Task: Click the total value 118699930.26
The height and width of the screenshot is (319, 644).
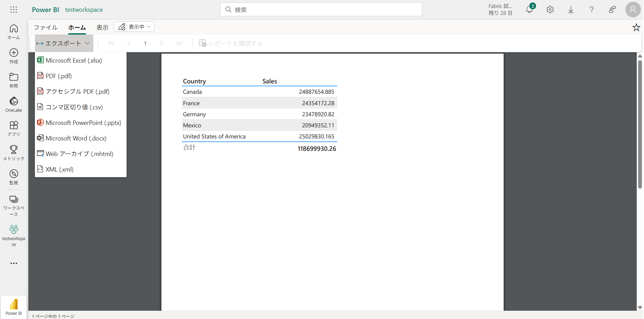Action: [317, 149]
